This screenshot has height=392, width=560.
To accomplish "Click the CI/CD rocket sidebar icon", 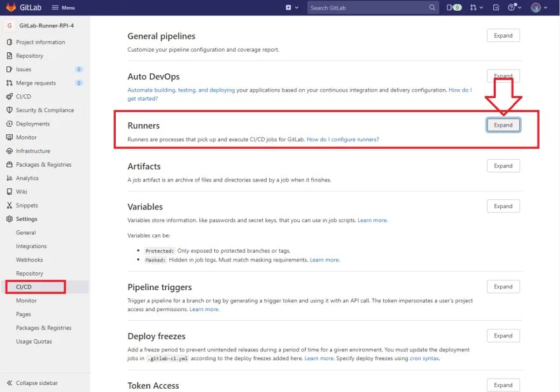I will tap(10, 96).
